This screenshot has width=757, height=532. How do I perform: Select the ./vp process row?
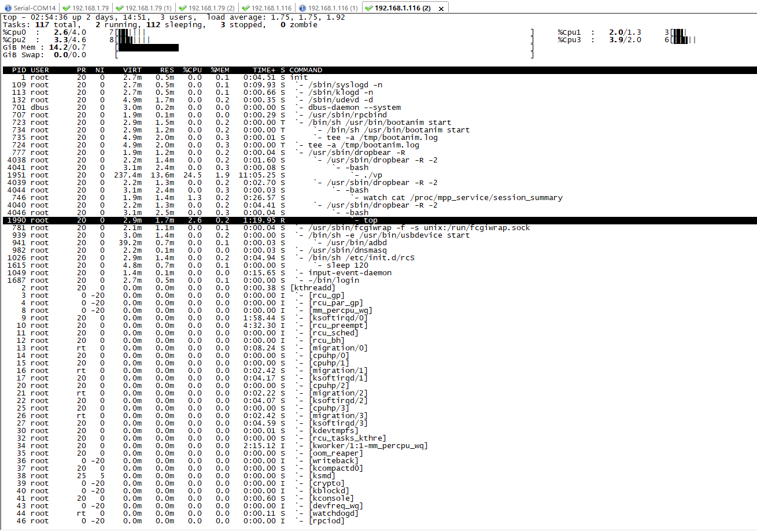tap(378, 175)
